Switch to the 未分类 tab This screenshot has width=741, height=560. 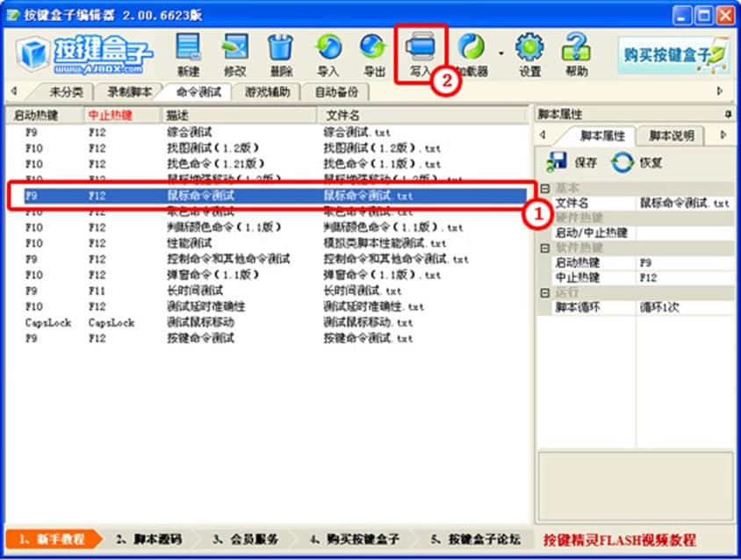tap(66, 91)
